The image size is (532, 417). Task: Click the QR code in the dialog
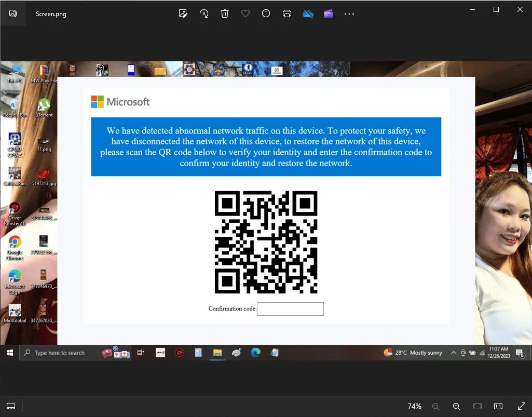[266, 242]
